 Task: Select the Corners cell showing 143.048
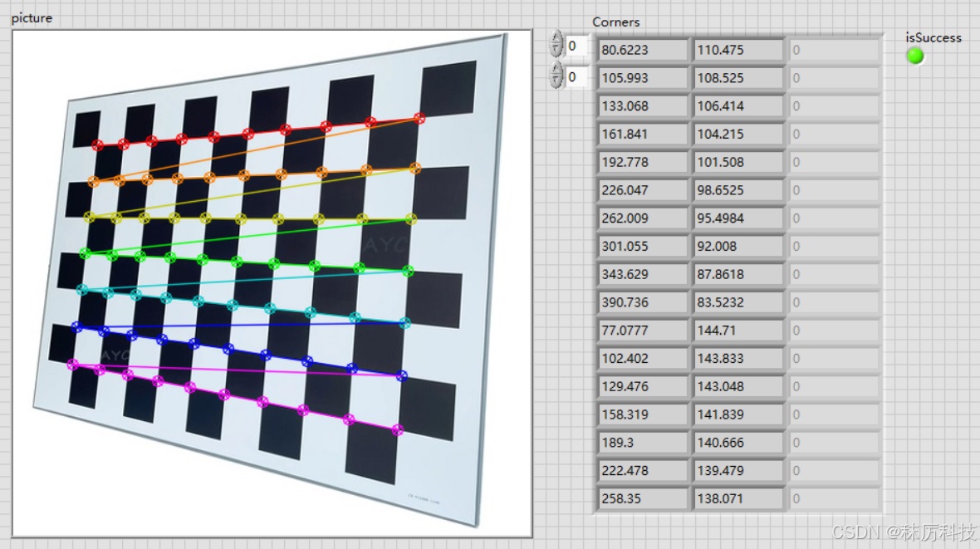click(739, 386)
